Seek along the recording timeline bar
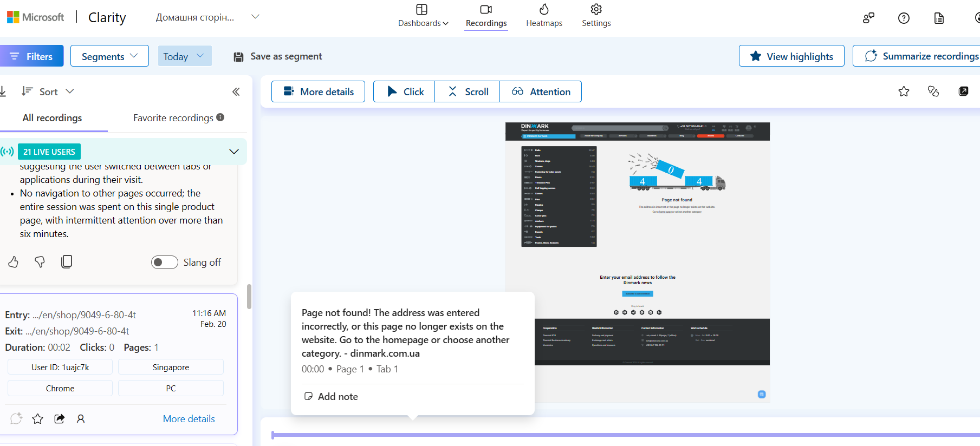The height and width of the screenshot is (446, 980). (626, 435)
